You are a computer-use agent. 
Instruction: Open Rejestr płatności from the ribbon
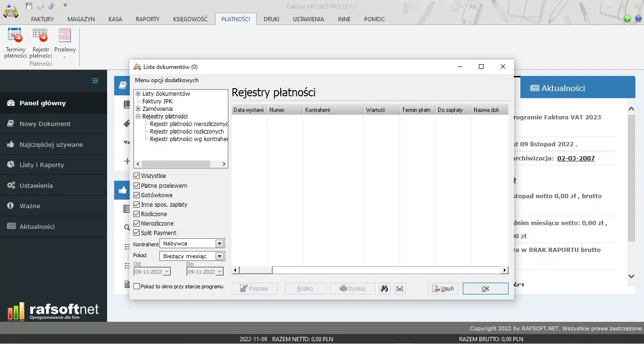tap(40, 42)
